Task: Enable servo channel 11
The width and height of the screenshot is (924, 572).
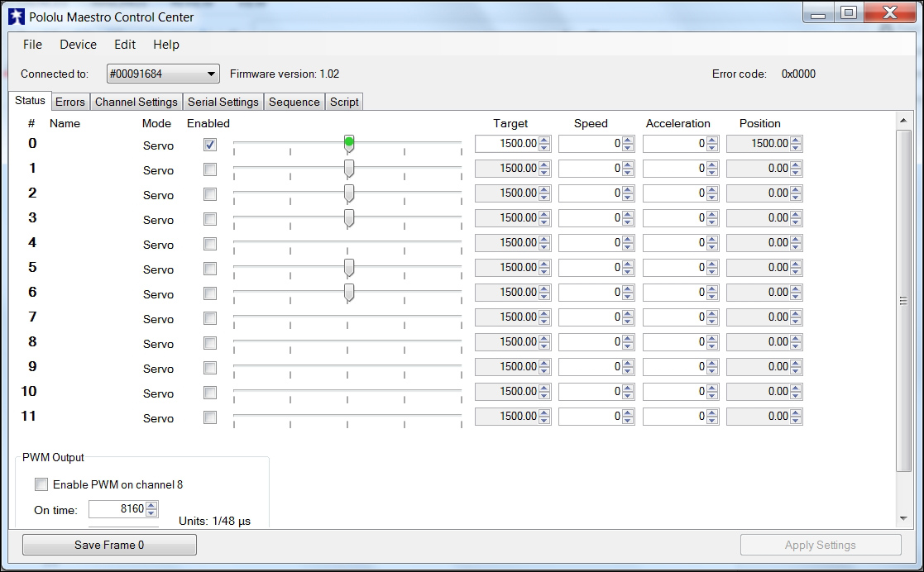Action: 210,417
